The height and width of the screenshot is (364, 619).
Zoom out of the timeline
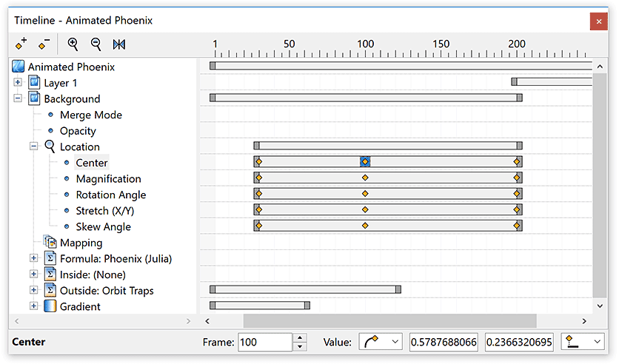click(96, 44)
